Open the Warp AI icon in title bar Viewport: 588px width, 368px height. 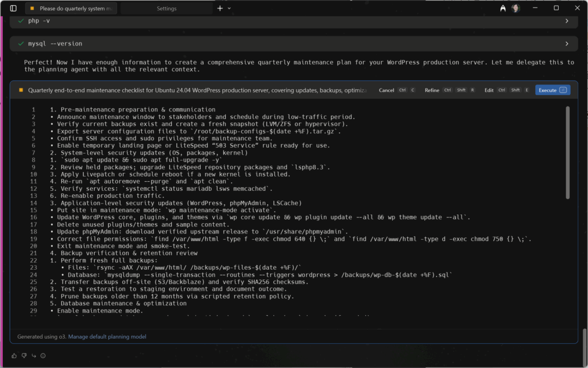(503, 8)
